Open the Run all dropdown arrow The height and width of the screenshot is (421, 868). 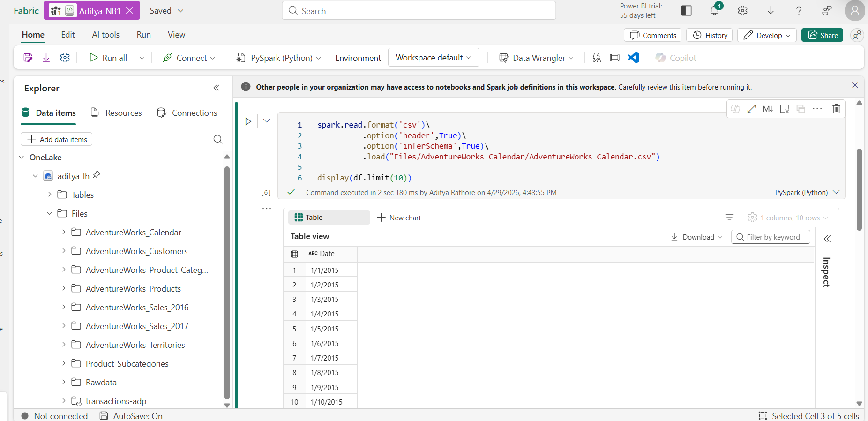(x=142, y=58)
